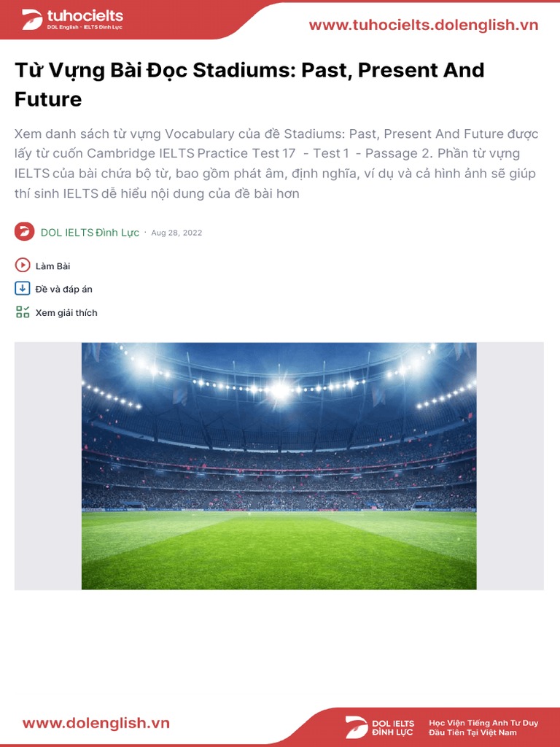This screenshot has height=747, width=560.
Task: Click the blue download icon
Action: (23, 289)
